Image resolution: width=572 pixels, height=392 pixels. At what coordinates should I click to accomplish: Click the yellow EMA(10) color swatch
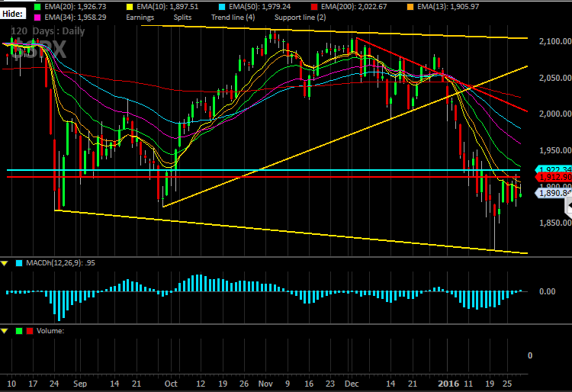click(x=130, y=7)
